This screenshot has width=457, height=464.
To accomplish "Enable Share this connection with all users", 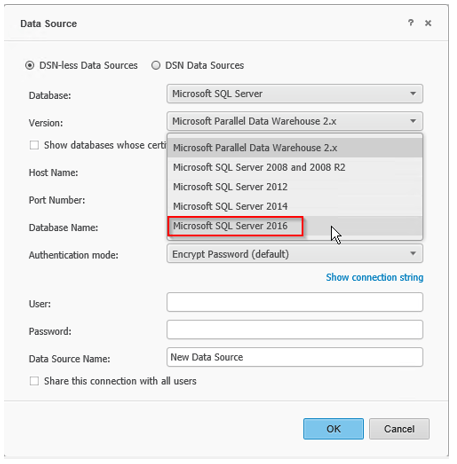I will pos(34,381).
